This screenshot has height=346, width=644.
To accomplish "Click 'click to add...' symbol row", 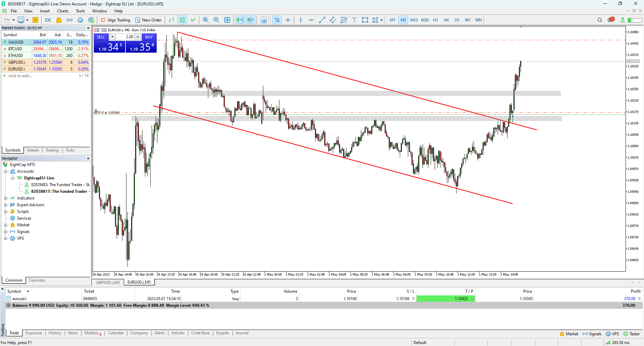I will click(x=20, y=76).
